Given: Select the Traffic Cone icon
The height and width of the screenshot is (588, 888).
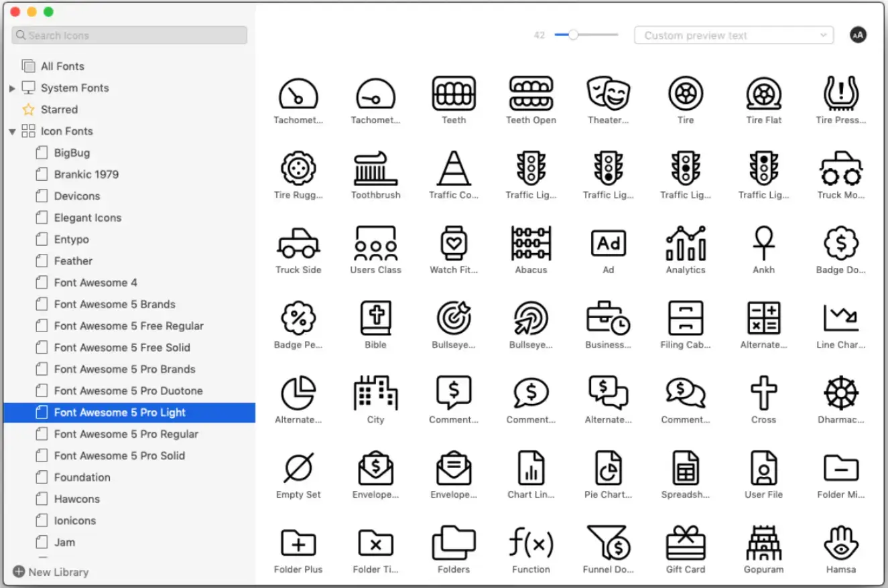Looking at the screenshot, I should click(453, 169).
